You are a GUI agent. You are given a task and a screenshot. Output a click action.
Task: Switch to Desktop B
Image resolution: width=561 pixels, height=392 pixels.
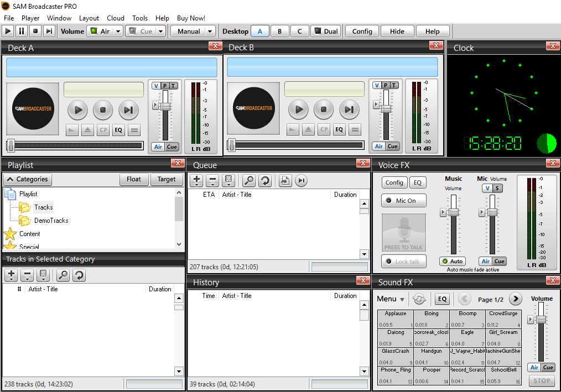[x=279, y=31]
